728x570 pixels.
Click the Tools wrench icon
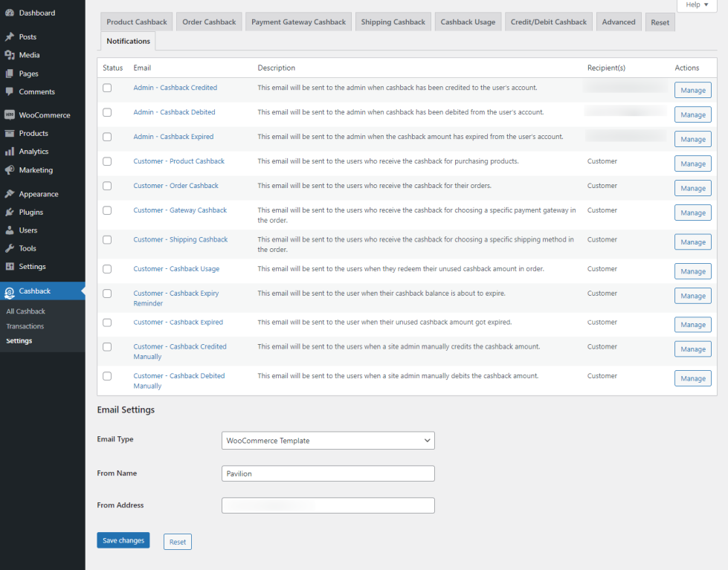point(9,248)
